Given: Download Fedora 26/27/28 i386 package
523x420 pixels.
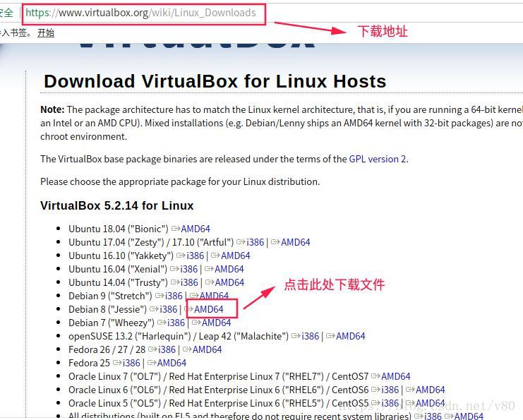Looking at the screenshot, I should pos(167,349).
